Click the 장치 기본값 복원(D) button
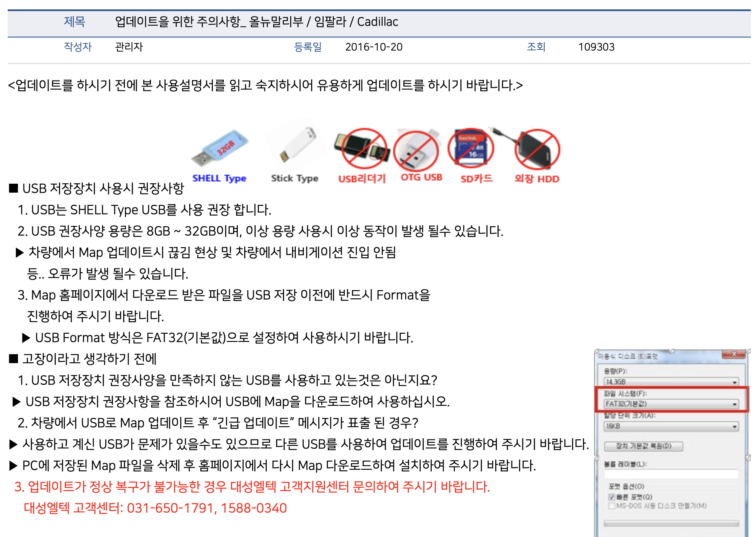756x537 pixels. (x=643, y=446)
